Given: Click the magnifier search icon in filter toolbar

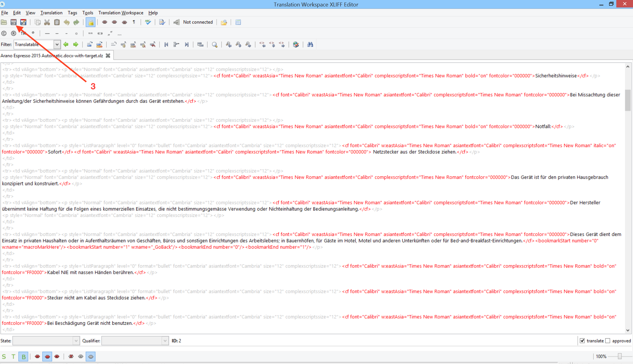Looking at the screenshot, I should pyautogui.click(x=214, y=45).
